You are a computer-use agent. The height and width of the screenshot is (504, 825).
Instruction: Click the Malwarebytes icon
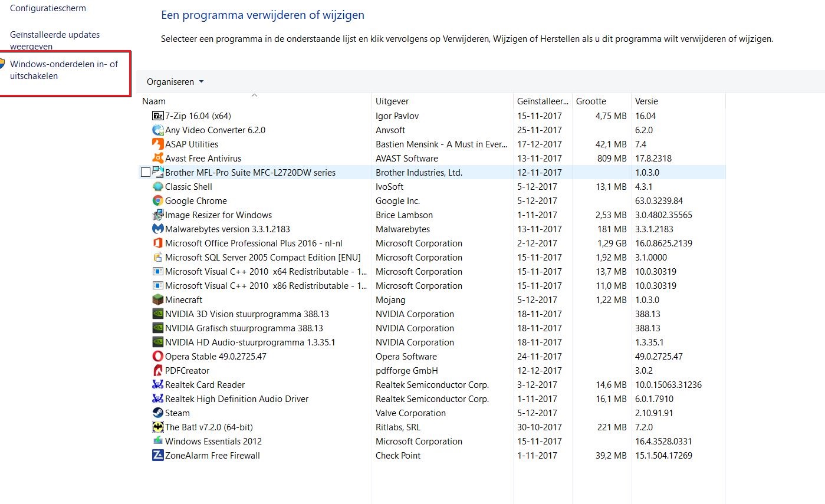tap(158, 229)
